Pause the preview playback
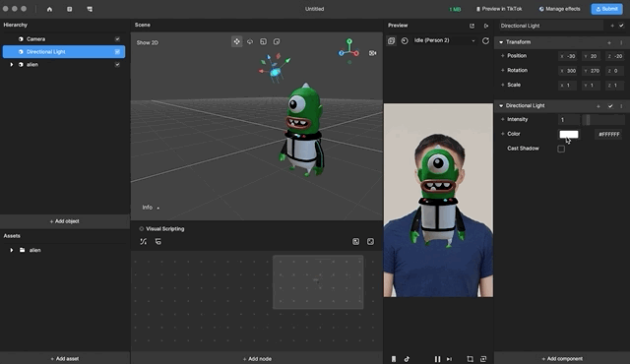The image size is (630, 364). tap(437, 359)
